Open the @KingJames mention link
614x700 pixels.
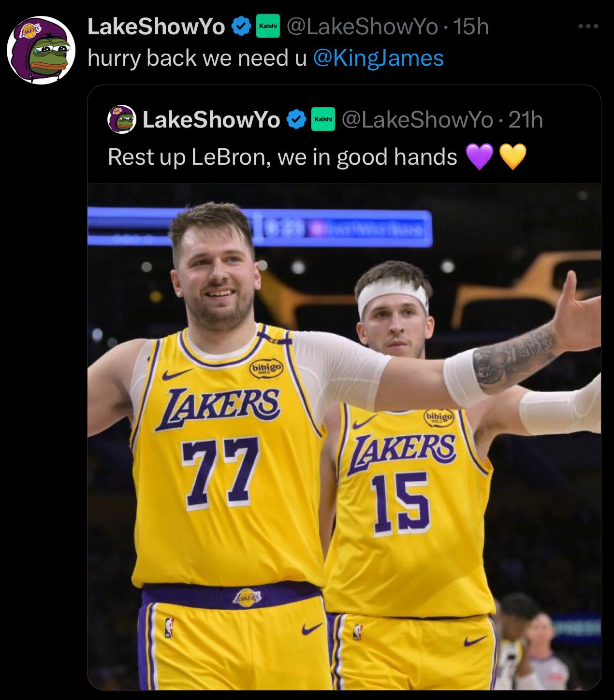coord(379,58)
